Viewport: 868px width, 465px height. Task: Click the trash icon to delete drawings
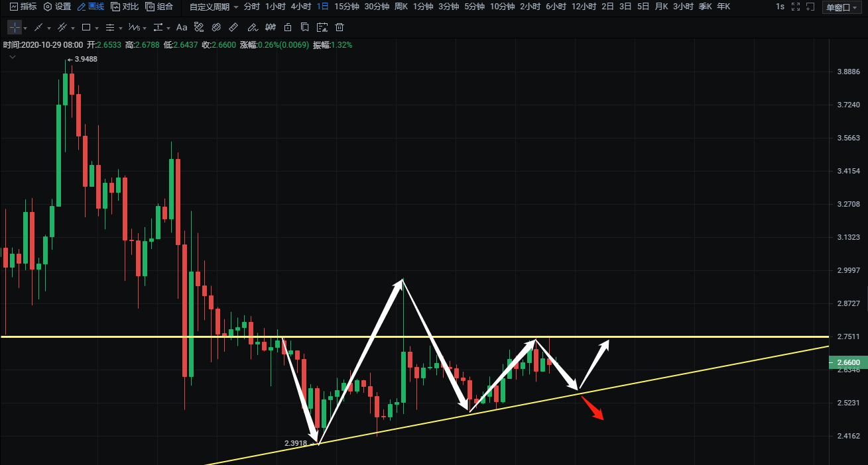[x=340, y=28]
